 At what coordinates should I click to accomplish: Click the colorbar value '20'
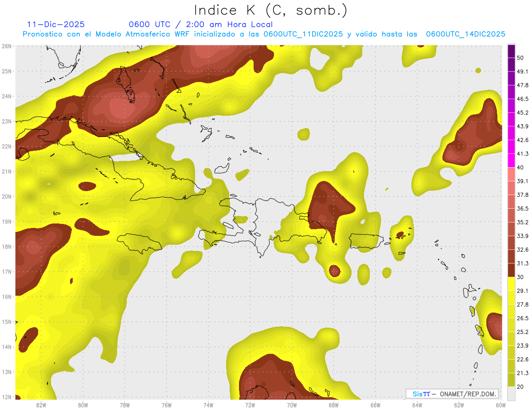tap(520, 387)
